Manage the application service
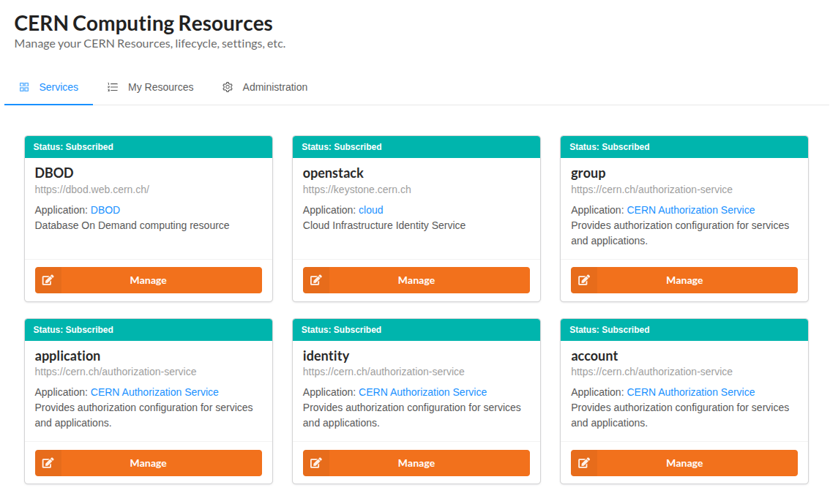 point(148,463)
